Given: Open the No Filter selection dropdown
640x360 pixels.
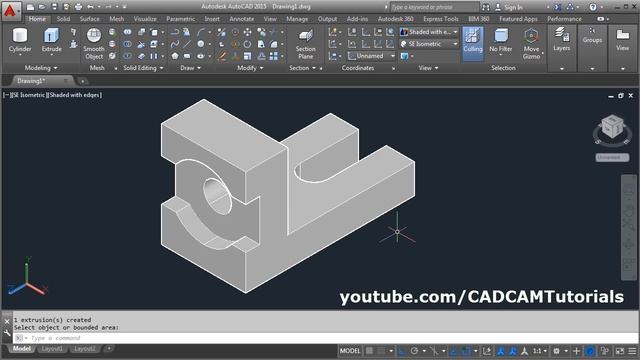Looking at the screenshot, I should pyautogui.click(x=500, y=41).
